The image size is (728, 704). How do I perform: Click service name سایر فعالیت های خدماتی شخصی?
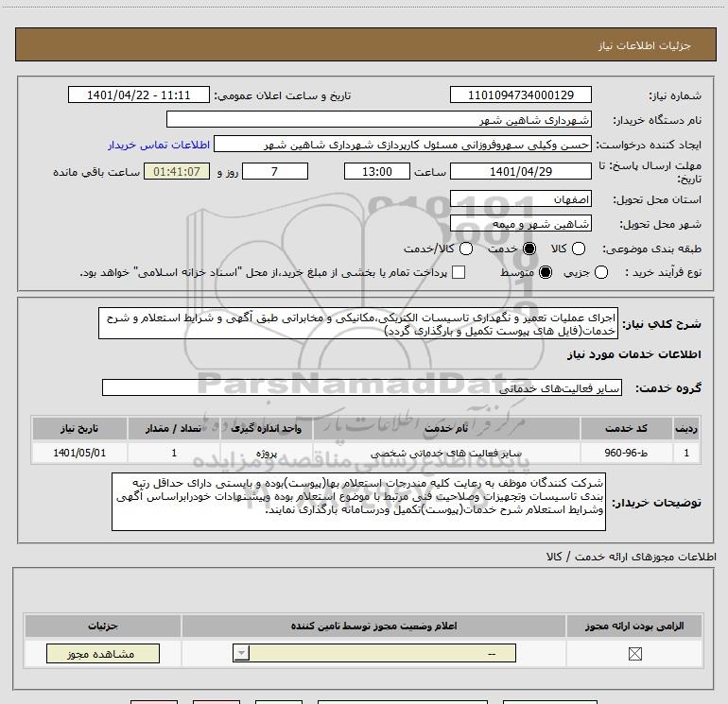point(446,453)
